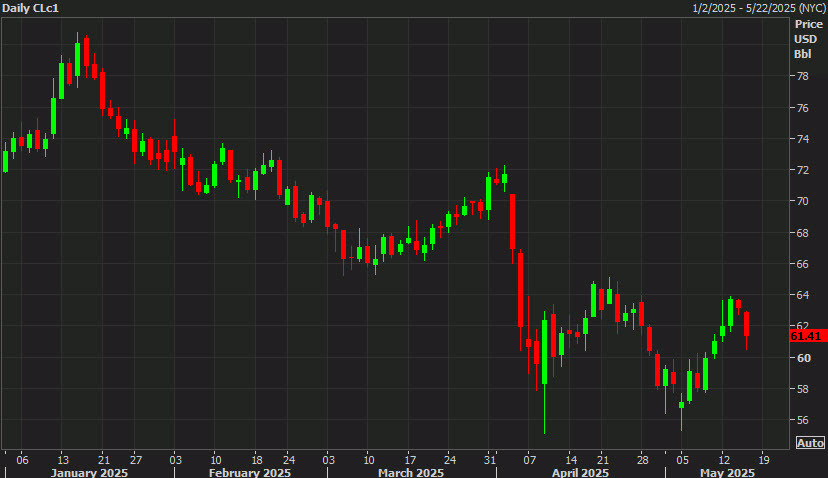
Task: Click the 58 price axis value
Action: pyautogui.click(x=802, y=389)
